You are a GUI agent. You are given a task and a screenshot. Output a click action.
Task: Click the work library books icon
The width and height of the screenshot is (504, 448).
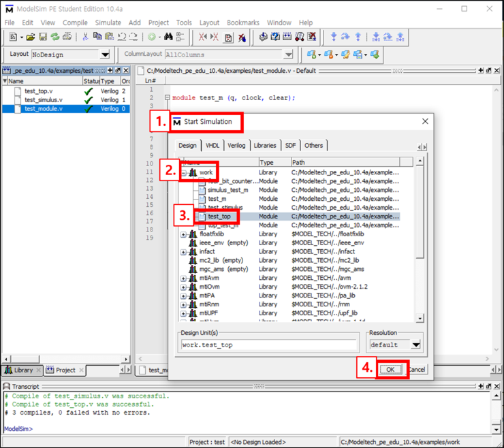point(193,172)
